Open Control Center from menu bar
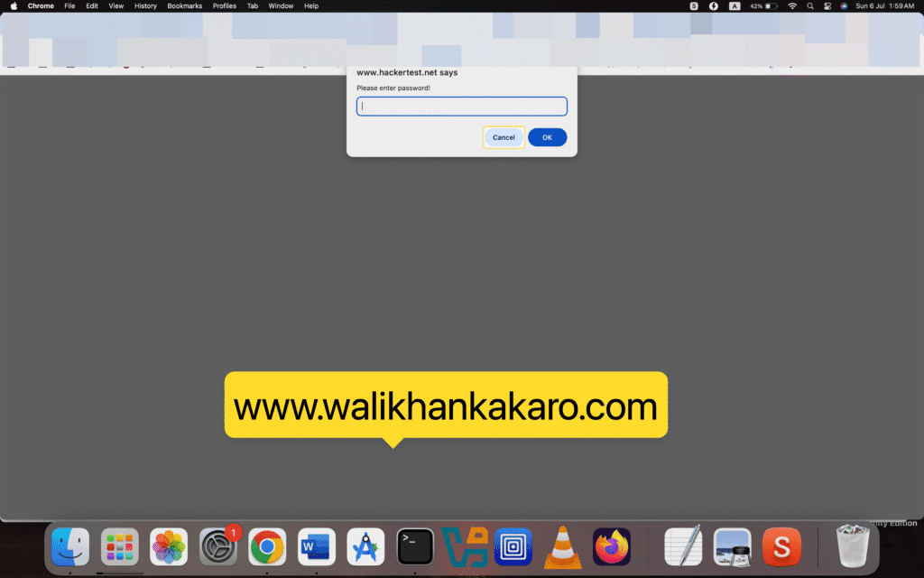 (827, 6)
